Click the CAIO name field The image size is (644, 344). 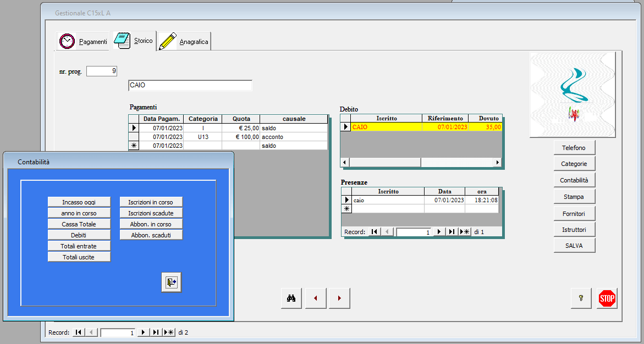(x=190, y=85)
